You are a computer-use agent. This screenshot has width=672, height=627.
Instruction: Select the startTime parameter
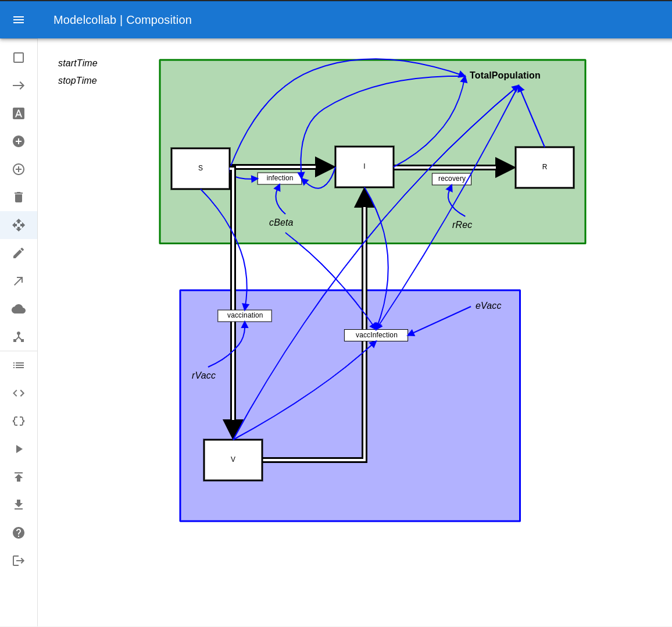coord(77,63)
